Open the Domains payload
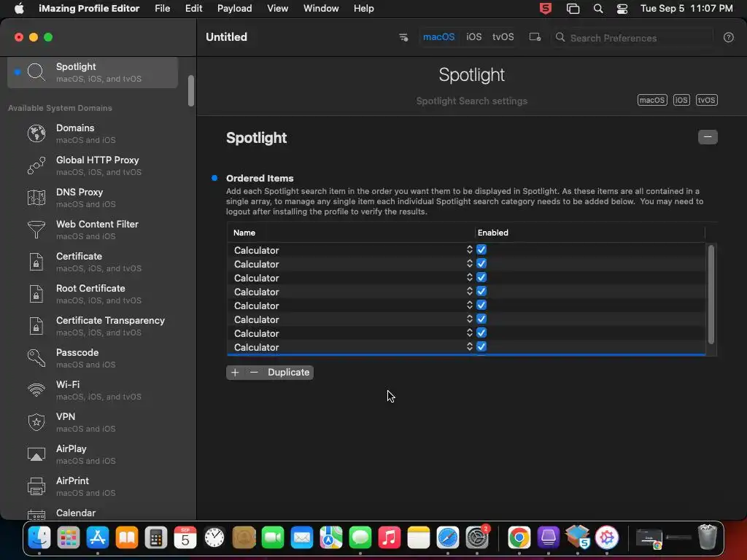747x560 pixels. [x=93, y=133]
